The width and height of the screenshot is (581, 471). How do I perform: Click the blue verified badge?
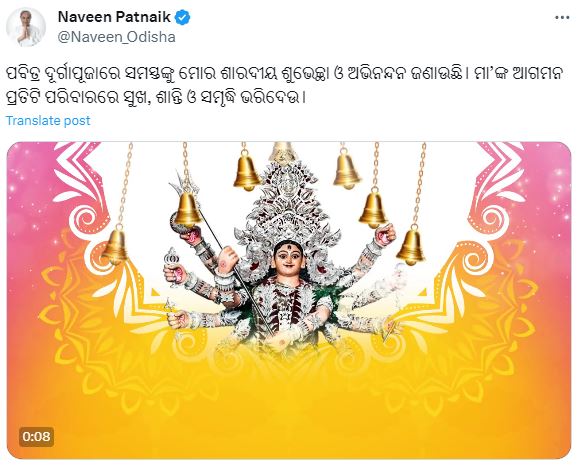182,17
